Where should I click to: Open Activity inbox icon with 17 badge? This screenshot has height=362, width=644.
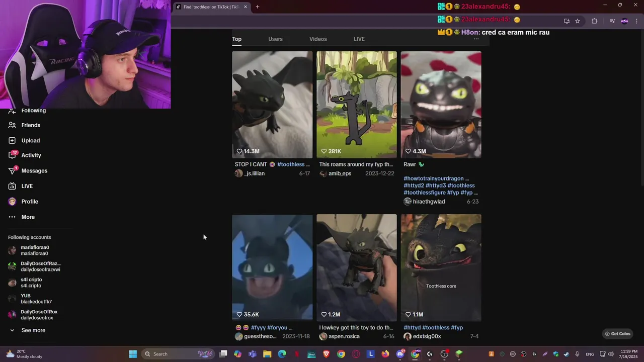[12, 155]
